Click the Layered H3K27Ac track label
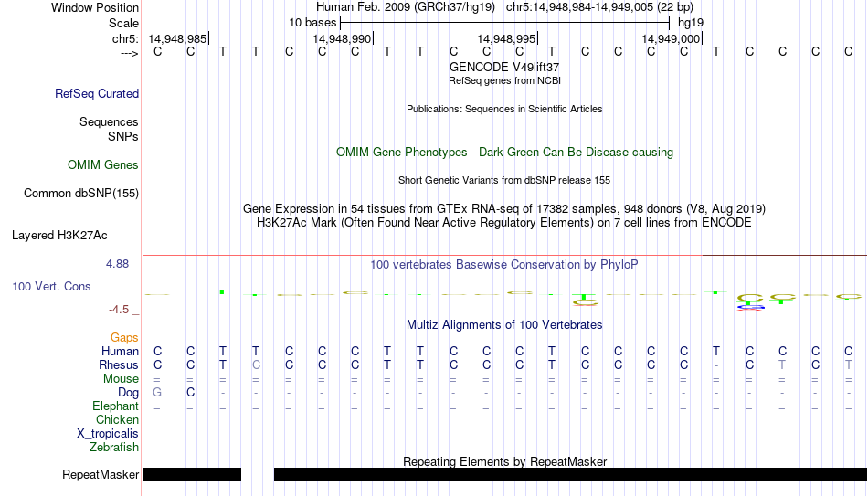The image size is (868, 496). click(59, 236)
